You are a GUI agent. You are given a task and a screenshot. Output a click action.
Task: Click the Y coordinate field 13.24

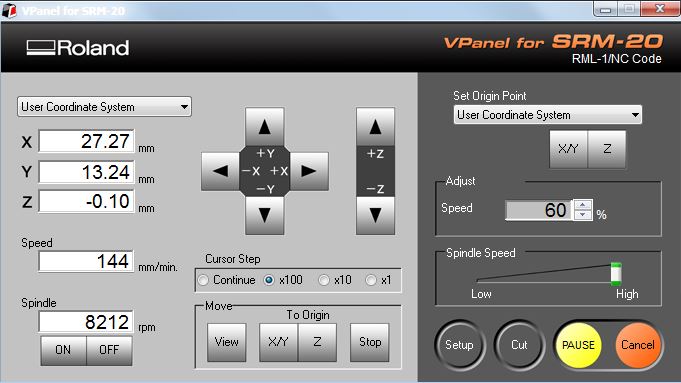(86, 172)
